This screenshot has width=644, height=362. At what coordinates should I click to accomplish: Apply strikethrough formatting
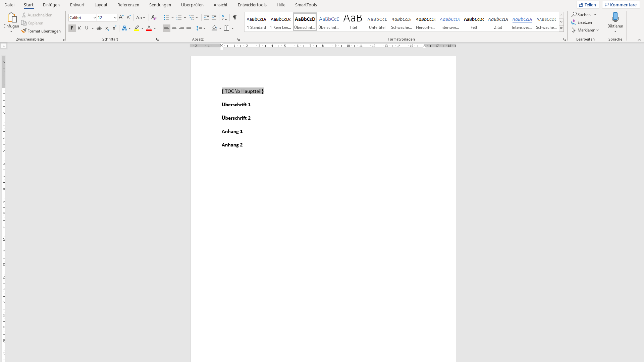click(99, 28)
